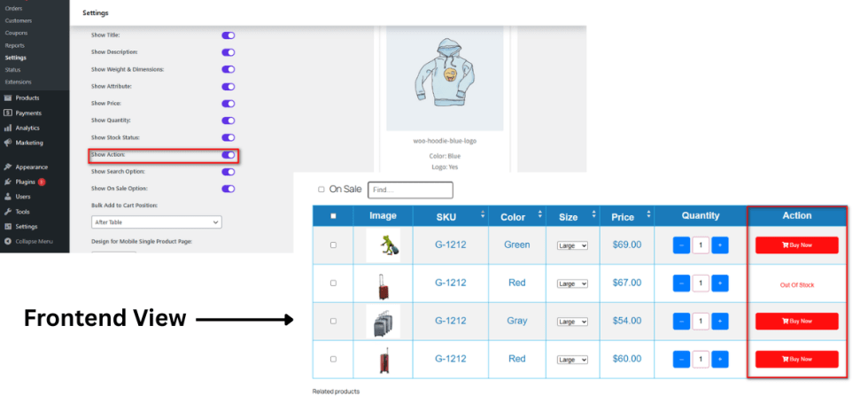
Task: Open Size dropdown in $60.00 row
Action: click(572, 360)
